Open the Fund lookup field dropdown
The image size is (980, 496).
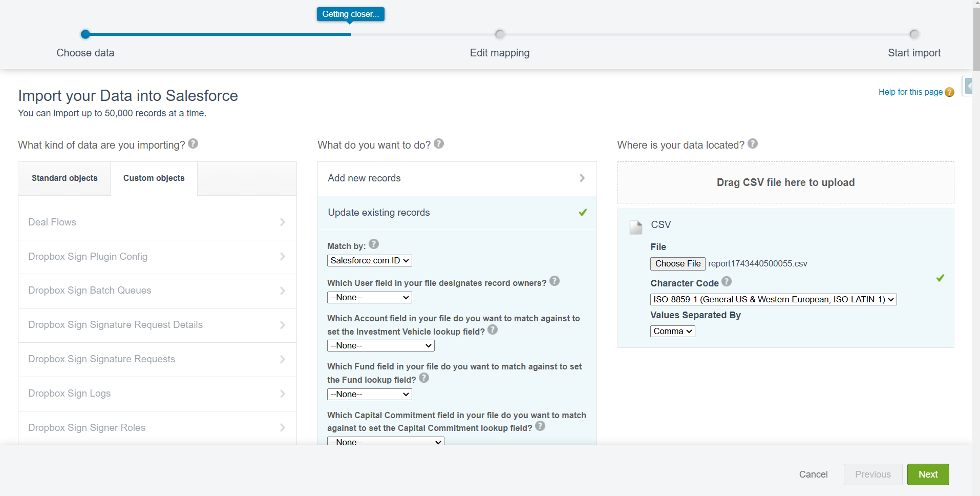pyautogui.click(x=370, y=394)
